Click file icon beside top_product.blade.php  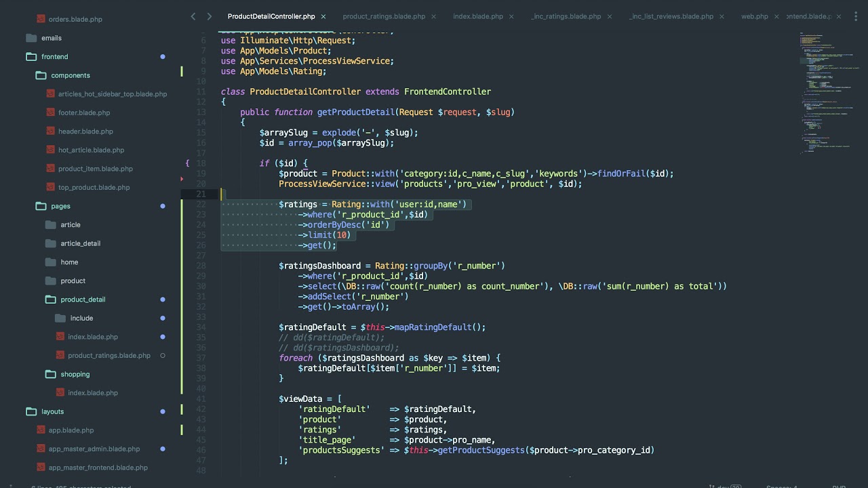click(51, 187)
